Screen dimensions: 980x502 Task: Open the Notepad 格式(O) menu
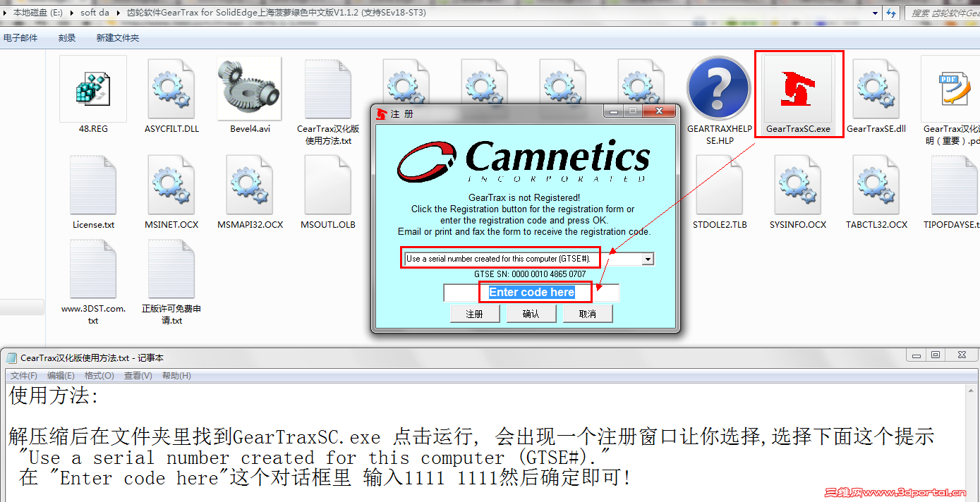99,376
